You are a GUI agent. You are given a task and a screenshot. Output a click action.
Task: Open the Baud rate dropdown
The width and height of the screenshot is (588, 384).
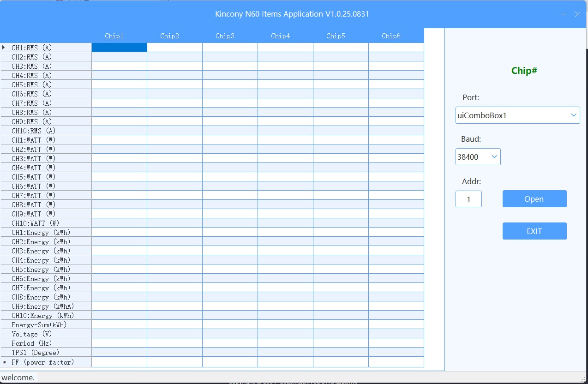[x=494, y=157]
